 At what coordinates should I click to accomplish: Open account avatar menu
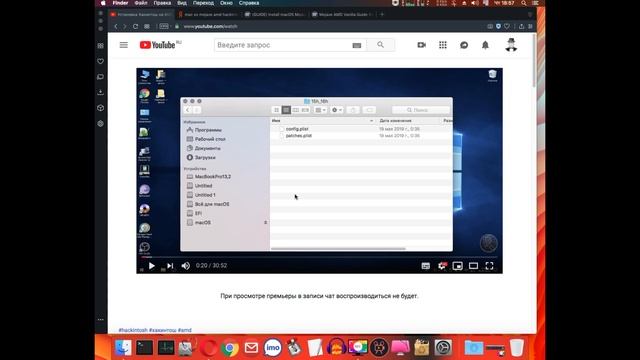coord(511,45)
